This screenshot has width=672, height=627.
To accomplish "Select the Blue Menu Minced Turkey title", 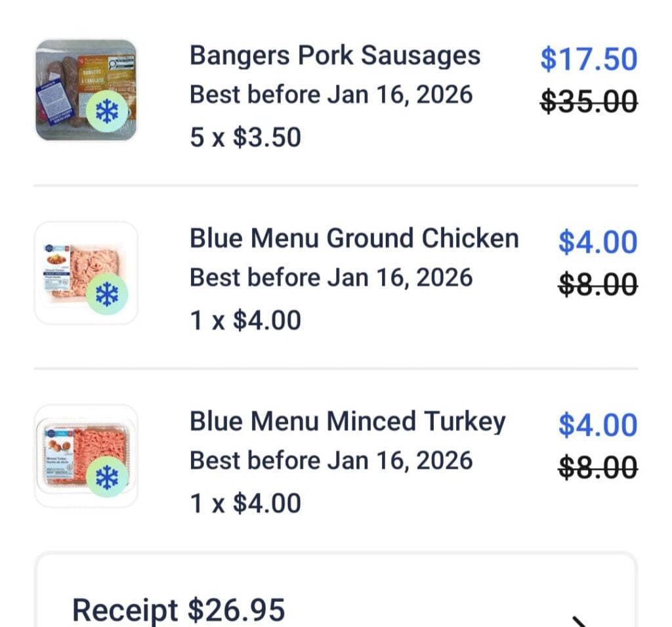I will coord(347,422).
